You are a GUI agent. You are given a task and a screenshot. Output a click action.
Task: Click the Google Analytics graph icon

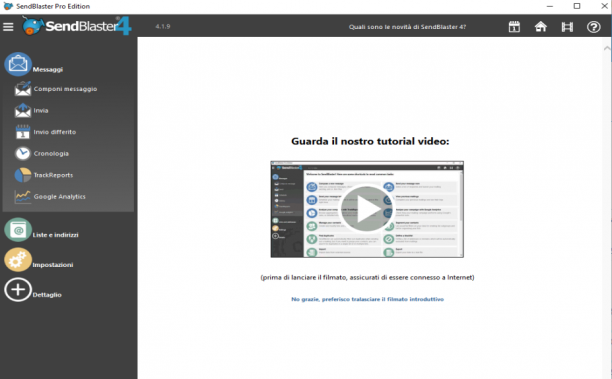pyautogui.click(x=23, y=196)
